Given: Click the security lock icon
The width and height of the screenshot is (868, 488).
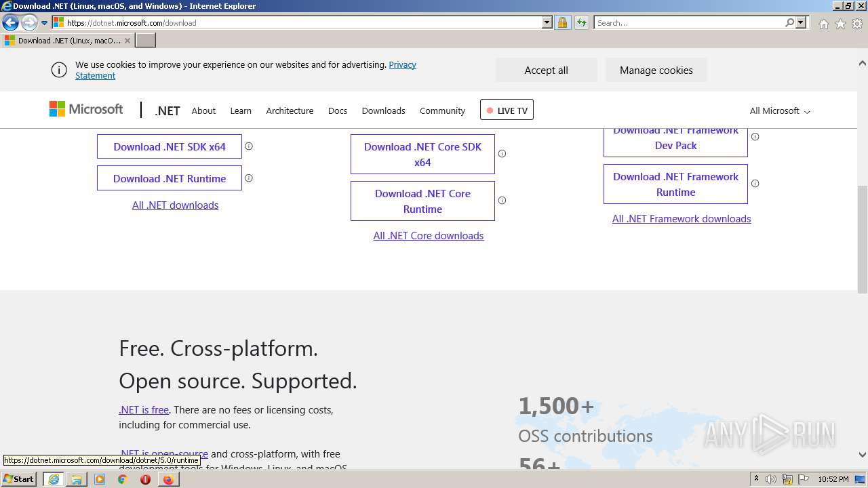Looking at the screenshot, I should click(x=562, y=23).
